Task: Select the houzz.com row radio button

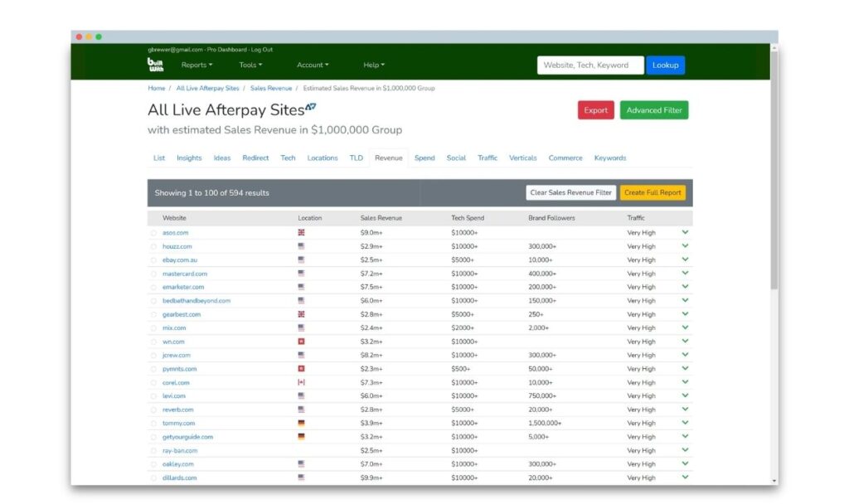Action: click(x=153, y=247)
